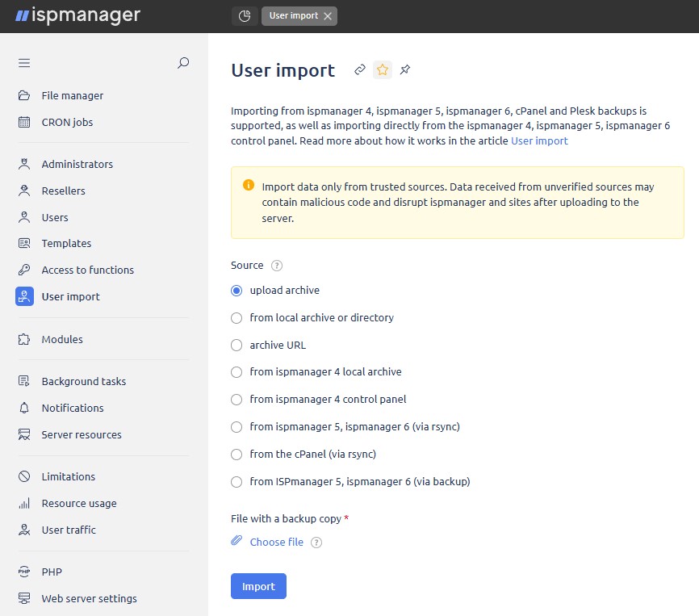The width and height of the screenshot is (699, 616).
Task: Choose ISPmanager 5, ispmanager 6 via backup
Action: [236, 482]
